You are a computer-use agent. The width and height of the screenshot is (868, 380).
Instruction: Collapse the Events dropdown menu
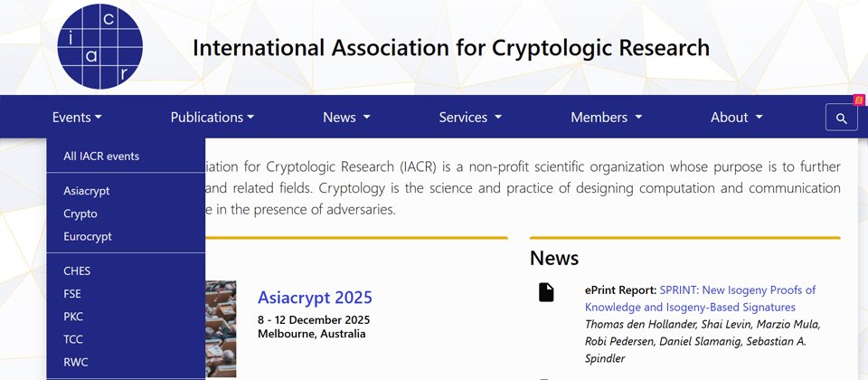point(77,118)
